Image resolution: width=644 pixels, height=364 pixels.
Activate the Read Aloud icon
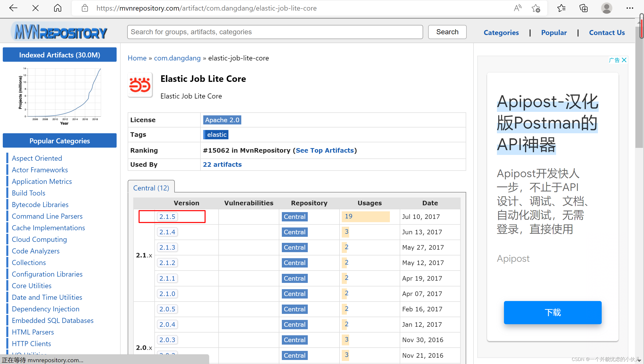tap(518, 8)
